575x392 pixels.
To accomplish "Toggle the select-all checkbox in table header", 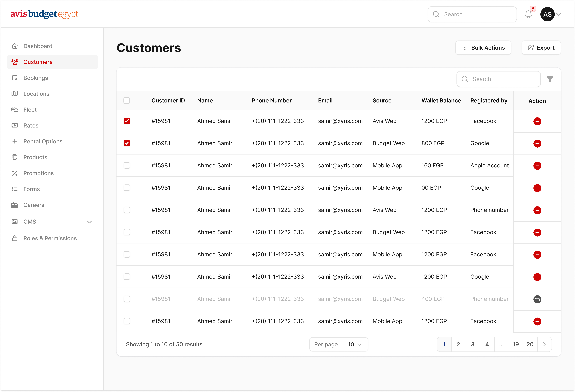I will click(127, 101).
